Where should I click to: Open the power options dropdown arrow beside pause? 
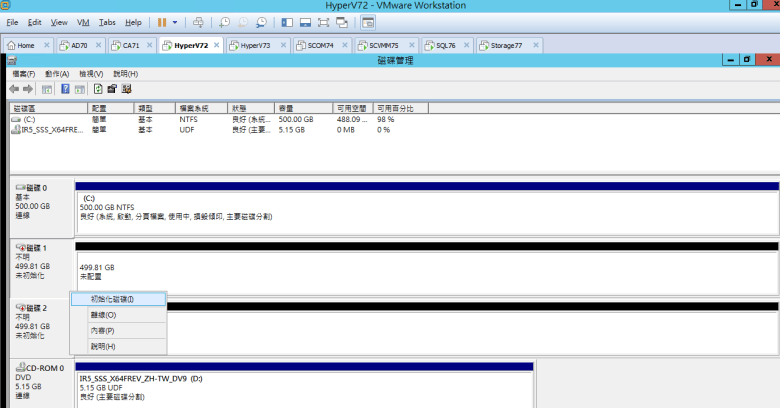[175, 22]
